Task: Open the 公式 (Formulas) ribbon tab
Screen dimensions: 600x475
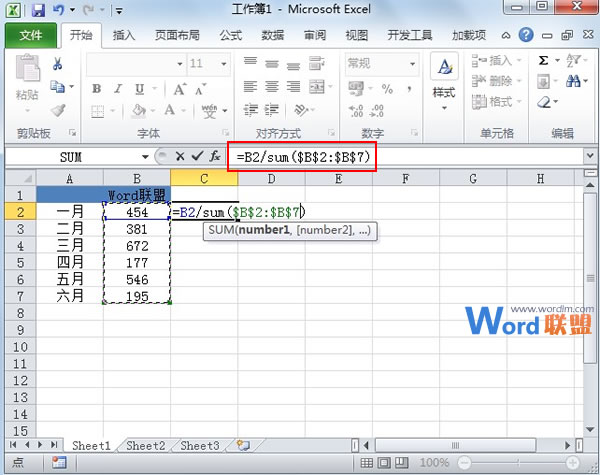Action: coord(230,35)
